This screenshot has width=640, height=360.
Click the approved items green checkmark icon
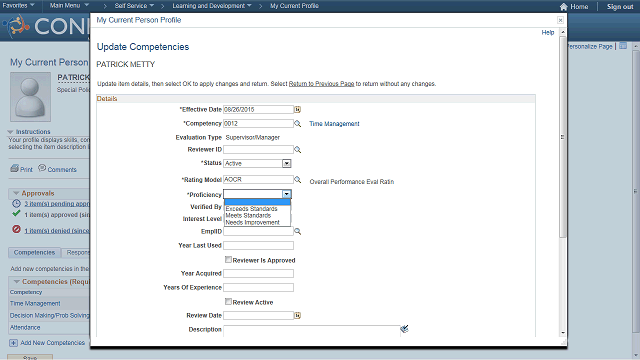pos(16,213)
